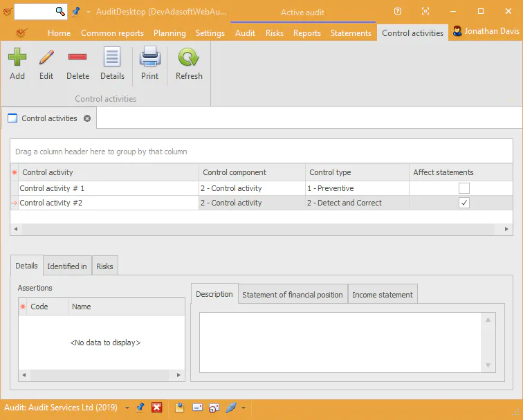Switch to the Audit ribbon tab
The height and width of the screenshot is (420, 523).
tap(245, 33)
